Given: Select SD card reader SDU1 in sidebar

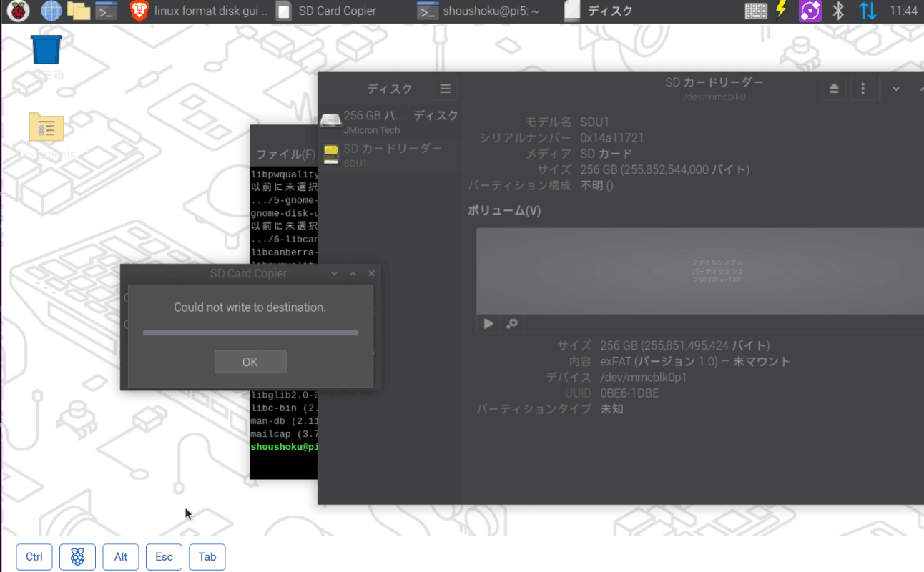Looking at the screenshot, I should coord(390,154).
